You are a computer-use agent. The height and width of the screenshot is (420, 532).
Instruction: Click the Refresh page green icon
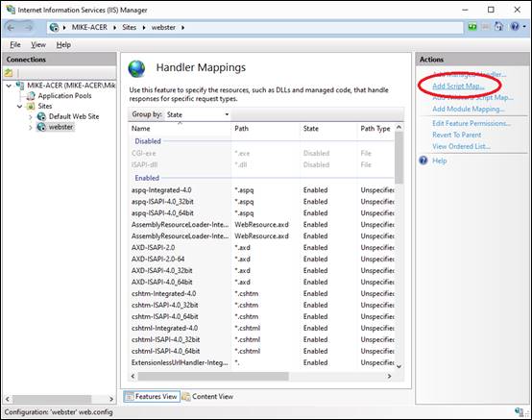pos(472,27)
